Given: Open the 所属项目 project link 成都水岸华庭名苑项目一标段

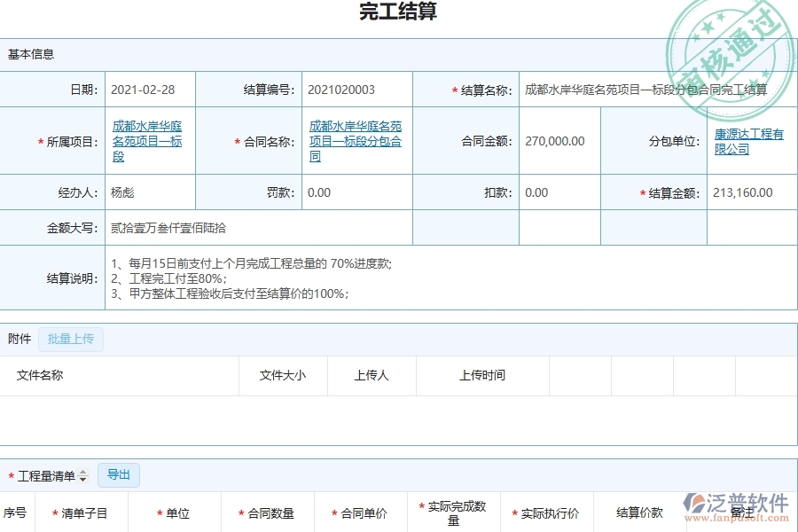Looking at the screenshot, I should coord(147,140).
